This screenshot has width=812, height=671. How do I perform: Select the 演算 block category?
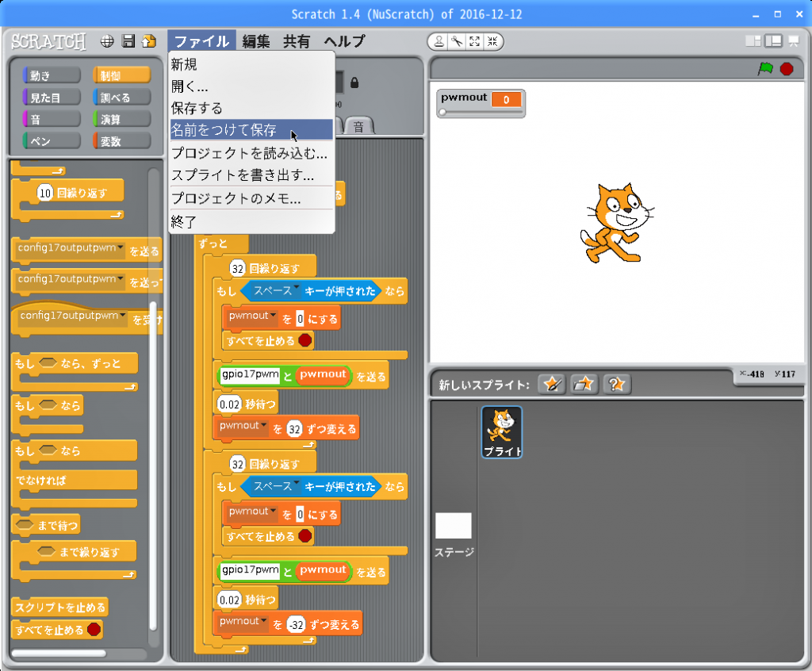(x=121, y=119)
